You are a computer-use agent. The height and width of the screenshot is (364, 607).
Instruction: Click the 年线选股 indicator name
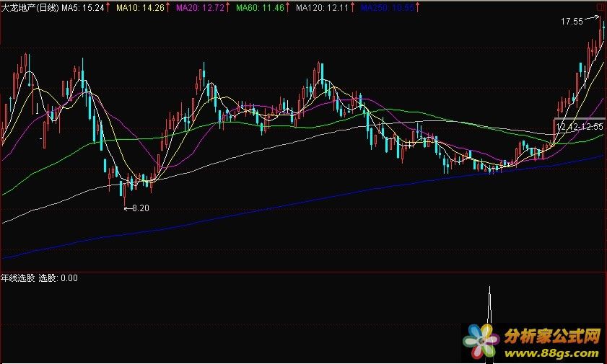pyautogui.click(x=18, y=278)
